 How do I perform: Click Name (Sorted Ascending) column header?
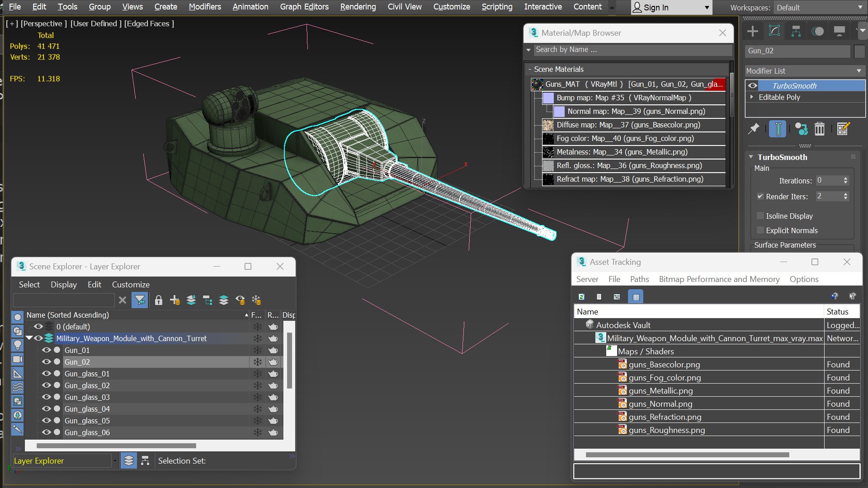(x=137, y=315)
